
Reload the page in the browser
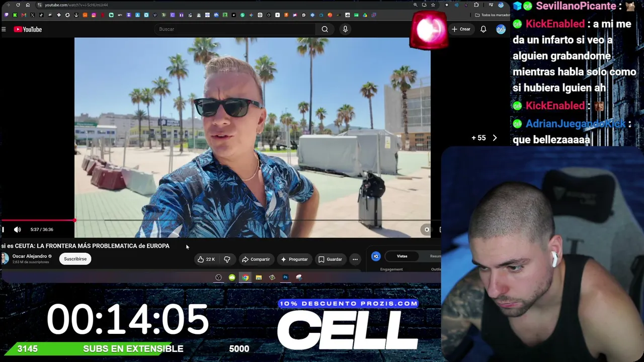[18, 5]
